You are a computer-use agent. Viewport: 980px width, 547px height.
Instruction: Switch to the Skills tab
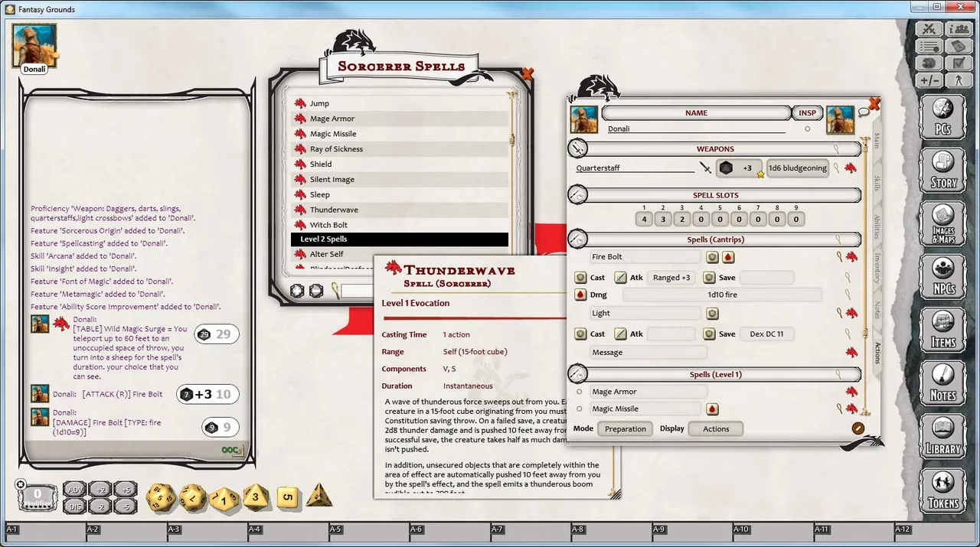[877, 183]
